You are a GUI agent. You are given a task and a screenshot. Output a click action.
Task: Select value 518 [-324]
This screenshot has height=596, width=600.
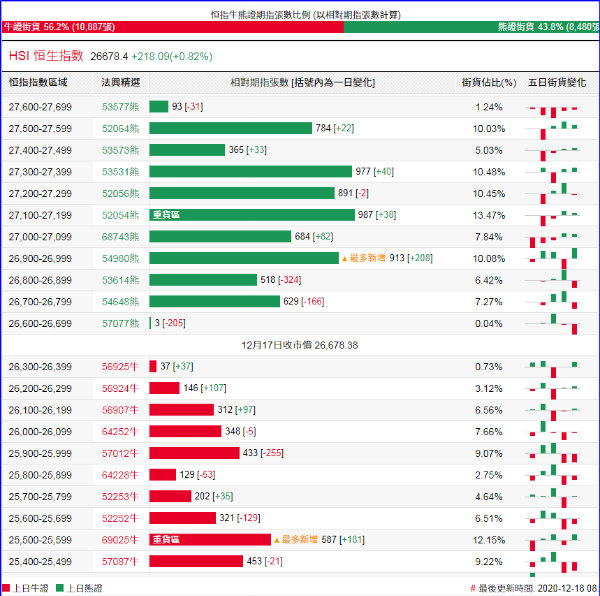(281, 280)
